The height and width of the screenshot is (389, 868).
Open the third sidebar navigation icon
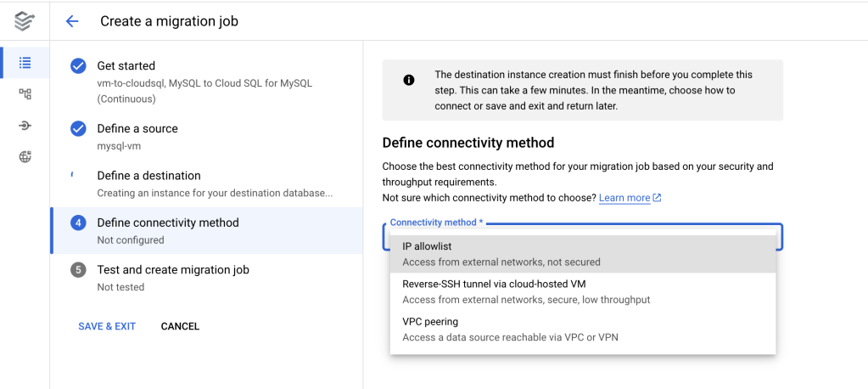pyautogui.click(x=25, y=126)
